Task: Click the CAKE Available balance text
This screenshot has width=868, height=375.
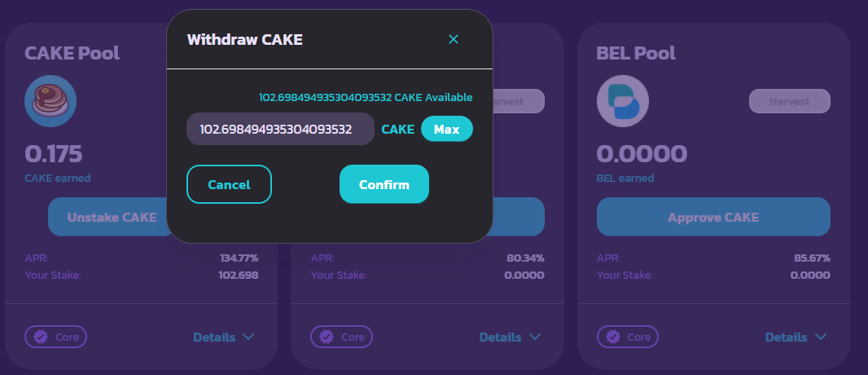Action: click(x=366, y=98)
